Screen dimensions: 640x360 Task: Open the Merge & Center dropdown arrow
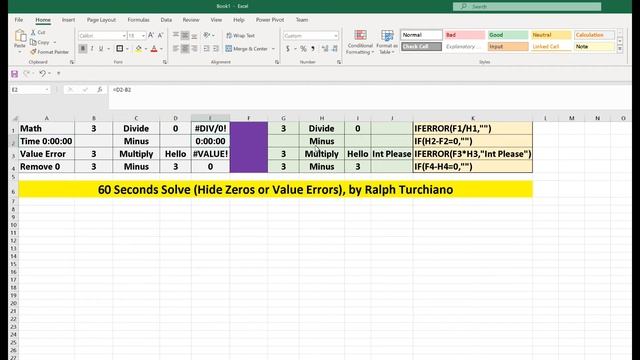pos(273,49)
